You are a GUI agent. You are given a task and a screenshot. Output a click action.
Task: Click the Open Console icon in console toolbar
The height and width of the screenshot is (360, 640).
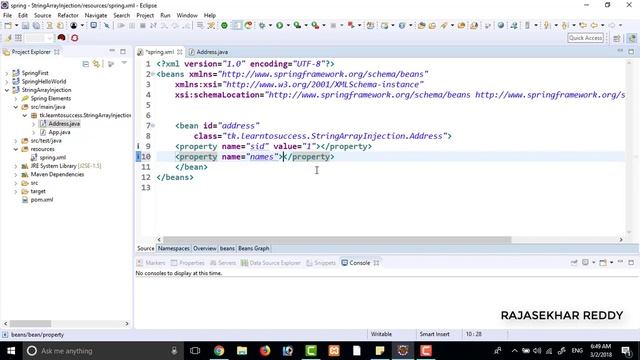tap(603, 262)
